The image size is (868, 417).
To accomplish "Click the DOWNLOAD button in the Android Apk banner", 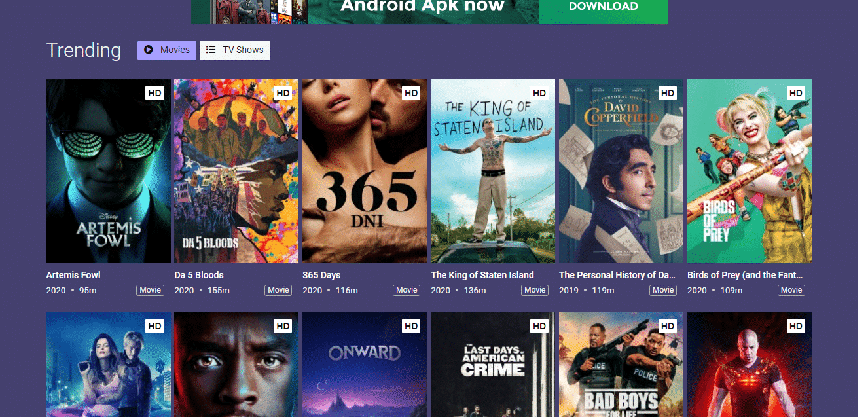I will point(602,6).
